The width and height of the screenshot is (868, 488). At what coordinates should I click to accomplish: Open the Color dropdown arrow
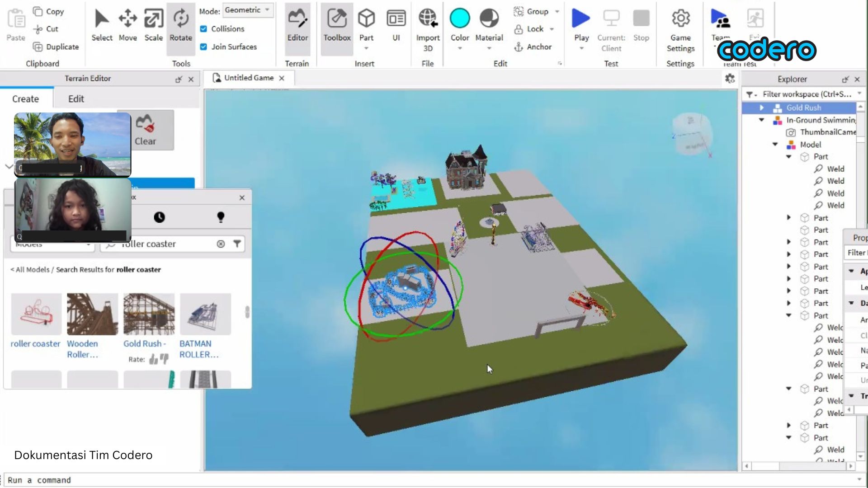click(460, 48)
